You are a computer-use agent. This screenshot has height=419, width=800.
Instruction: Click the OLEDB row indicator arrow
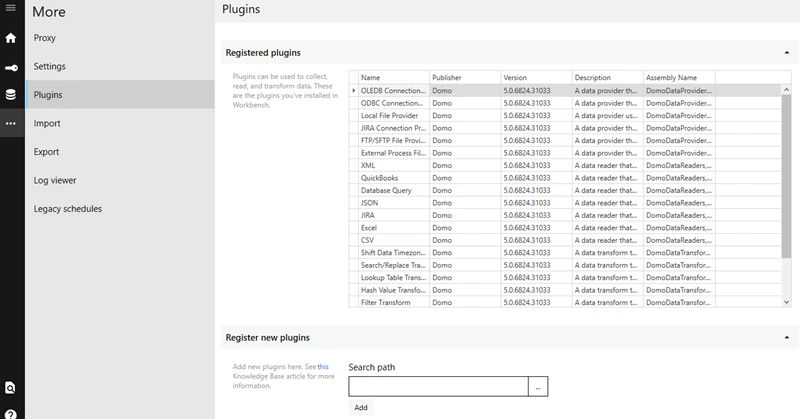[354, 90]
